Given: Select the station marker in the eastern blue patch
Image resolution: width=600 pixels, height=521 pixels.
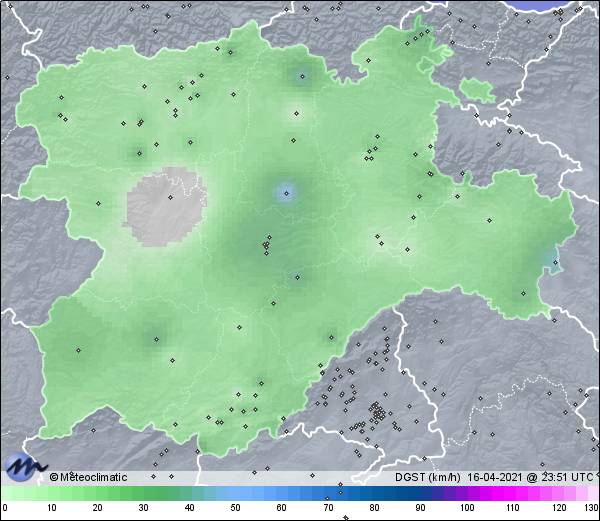Looking at the screenshot, I should [556, 262].
